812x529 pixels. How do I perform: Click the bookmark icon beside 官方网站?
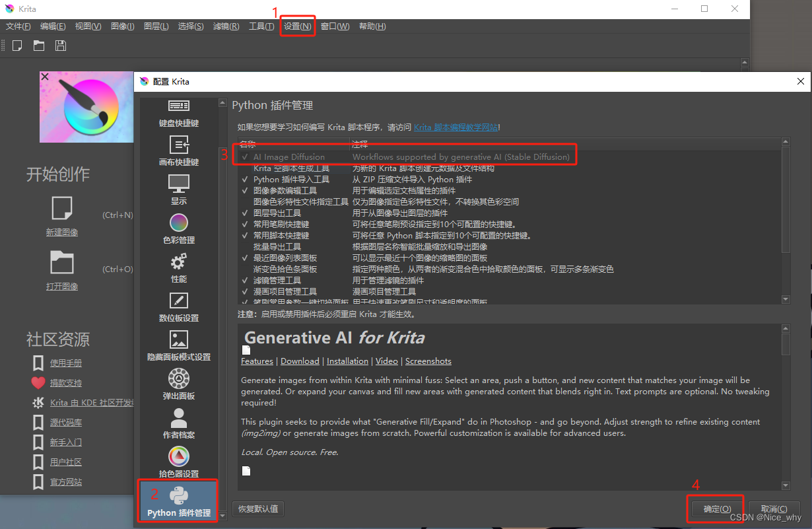38,481
